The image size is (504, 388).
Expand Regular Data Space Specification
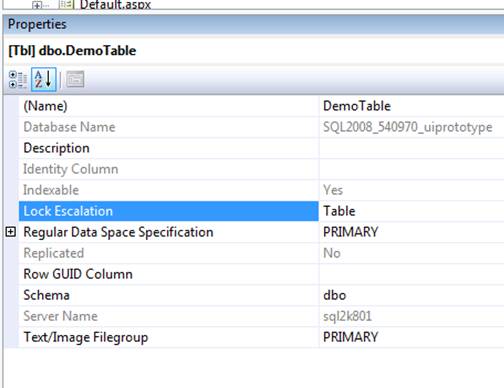coord(11,232)
